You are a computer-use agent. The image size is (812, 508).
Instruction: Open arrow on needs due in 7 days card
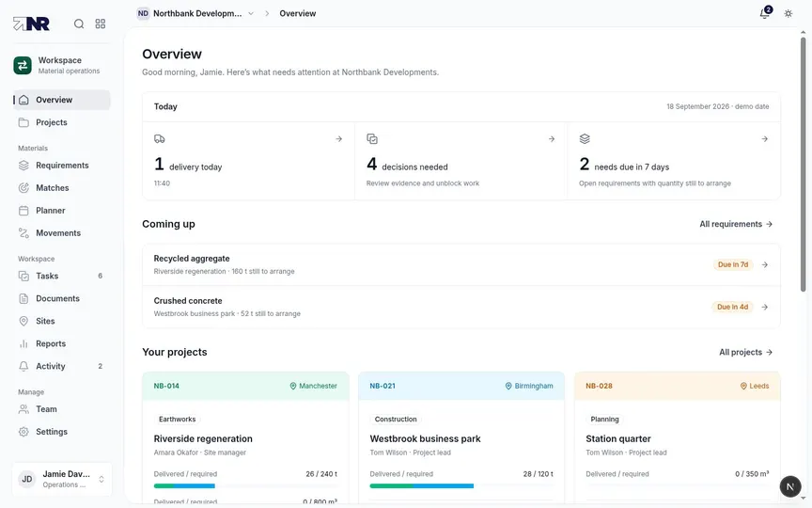click(764, 139)
